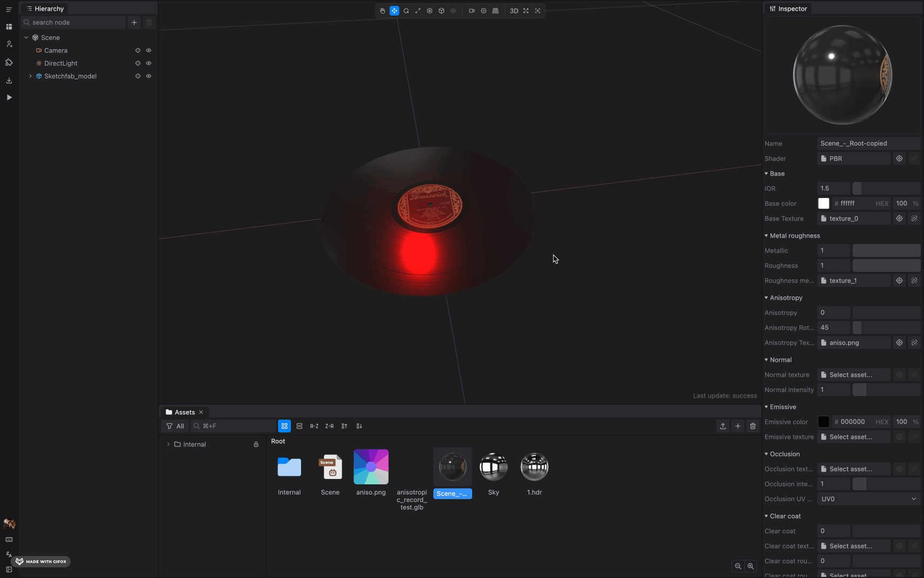
Task: Toggle visibility eye of DirectLight node
Action: 149,63
